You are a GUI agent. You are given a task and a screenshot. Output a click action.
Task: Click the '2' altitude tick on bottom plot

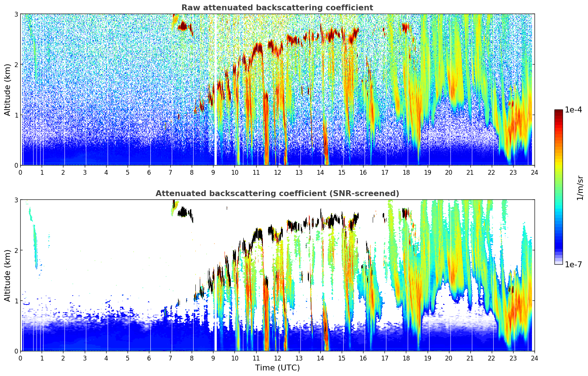click(16, 250)
